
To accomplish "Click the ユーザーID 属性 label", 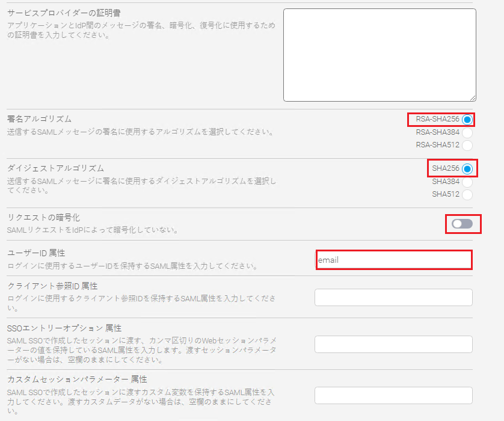I will click(36, 253).
